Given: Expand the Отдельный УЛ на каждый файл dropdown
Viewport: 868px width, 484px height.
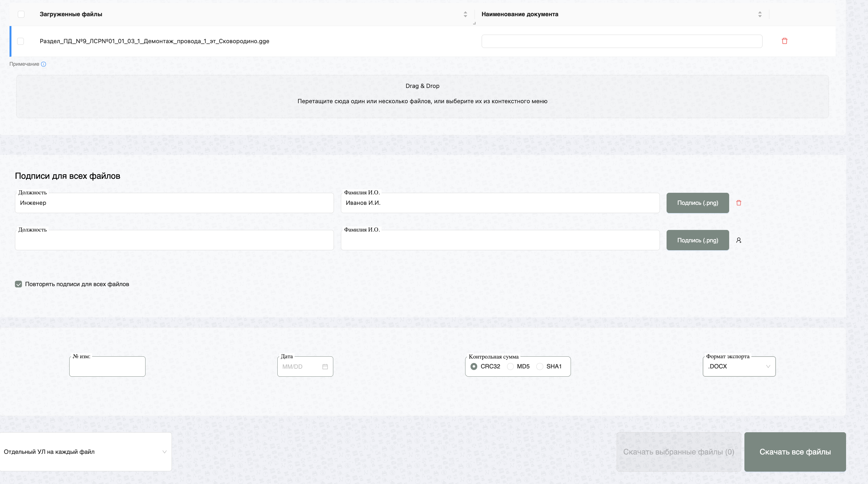Looking at the screenshot, I should pos(85,452).
